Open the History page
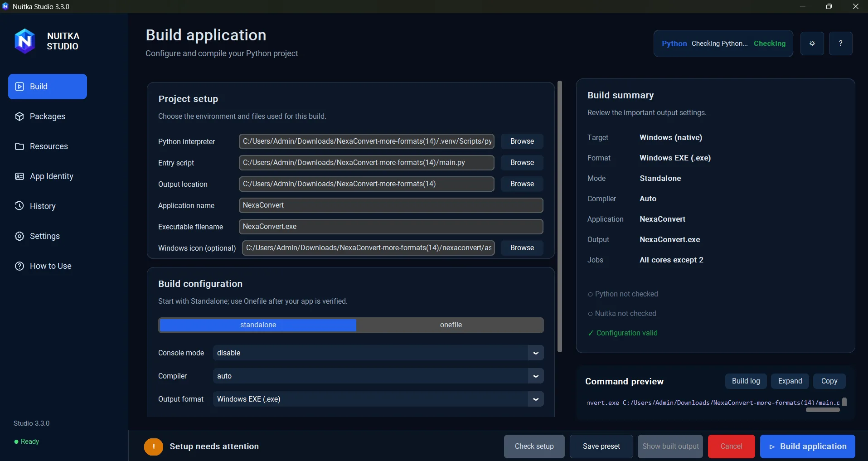 48,206
